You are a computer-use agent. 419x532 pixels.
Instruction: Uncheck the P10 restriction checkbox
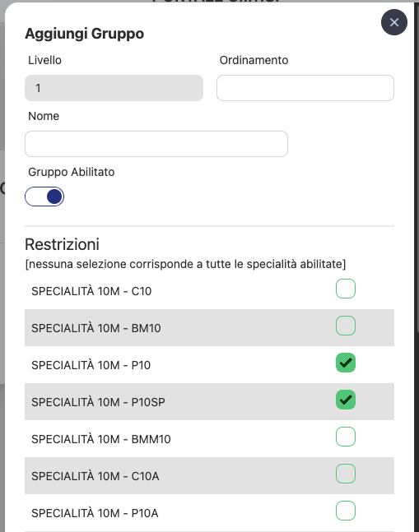click(346, 363)
